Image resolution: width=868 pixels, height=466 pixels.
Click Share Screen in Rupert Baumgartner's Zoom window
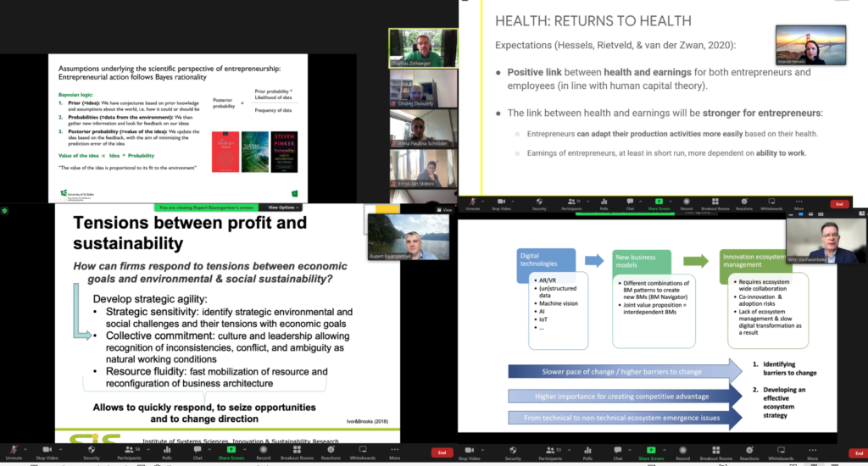[x=231, y=452]
